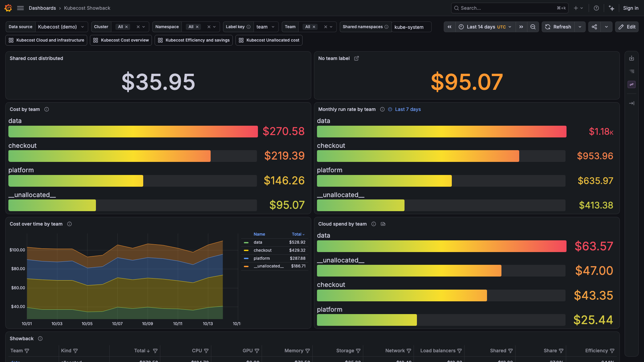Open No team label external link icon
This screenshot has height=362, width=644.
pos(357,58)
